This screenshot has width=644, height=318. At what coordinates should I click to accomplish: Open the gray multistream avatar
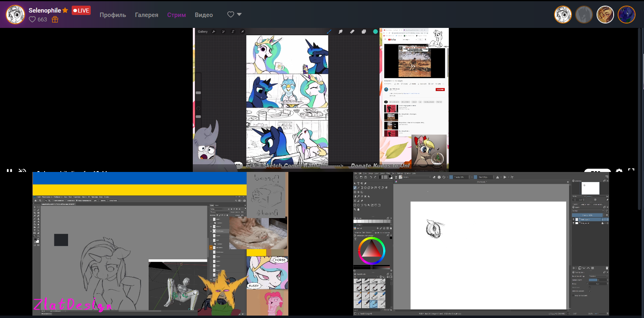(x=584, y=15)
